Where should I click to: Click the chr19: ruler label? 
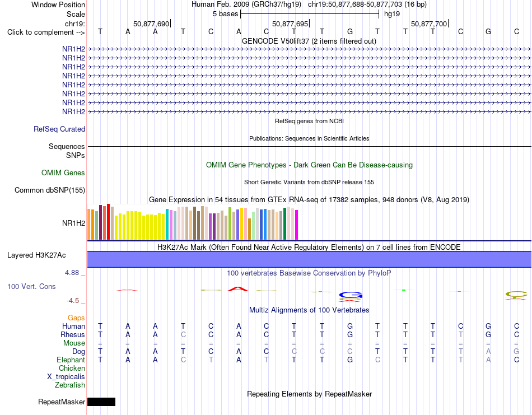74,24
